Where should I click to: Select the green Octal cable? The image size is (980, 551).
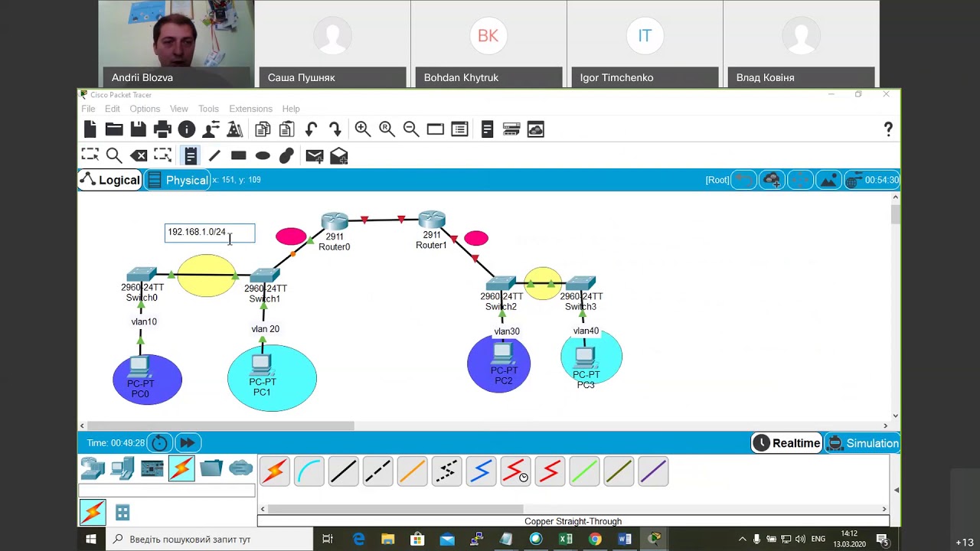[x=584, y=471]
